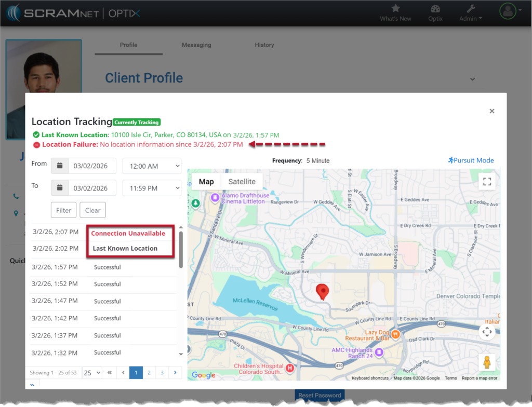
Task: Open the To time 11:59 PM dropdown
Action: (x=152, y=188)
